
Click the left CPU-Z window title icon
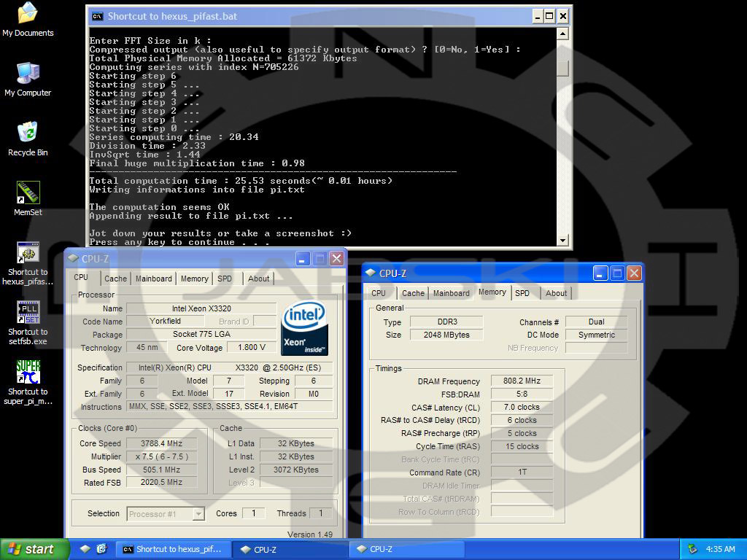point(73,259)
